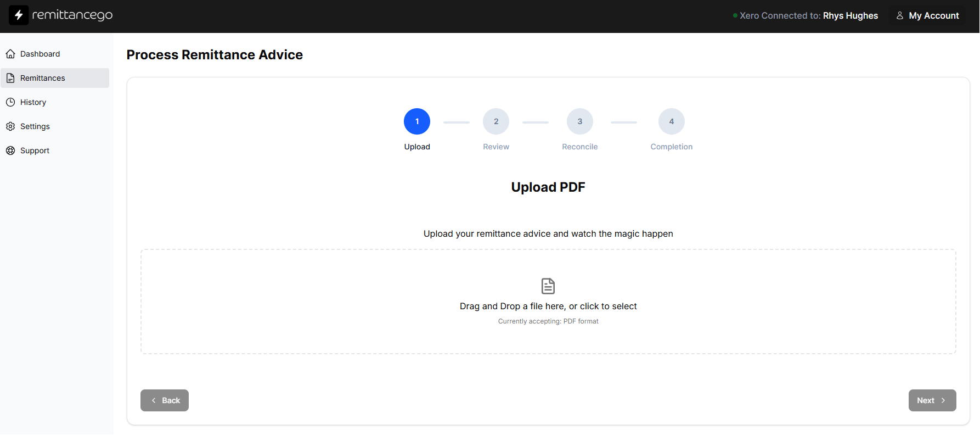Click the Remittances document icon
Image resolution: width=980 pixels, height=435 pixels.
pos(10,78)
